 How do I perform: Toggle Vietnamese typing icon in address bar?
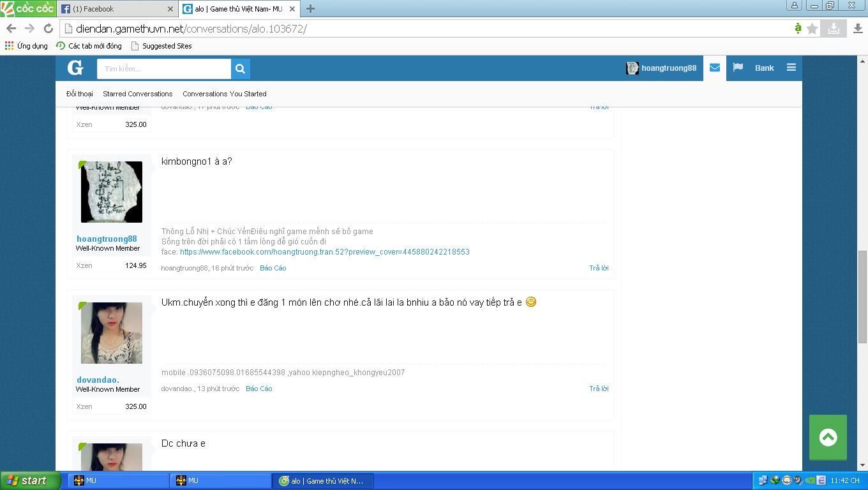point(798,28)
